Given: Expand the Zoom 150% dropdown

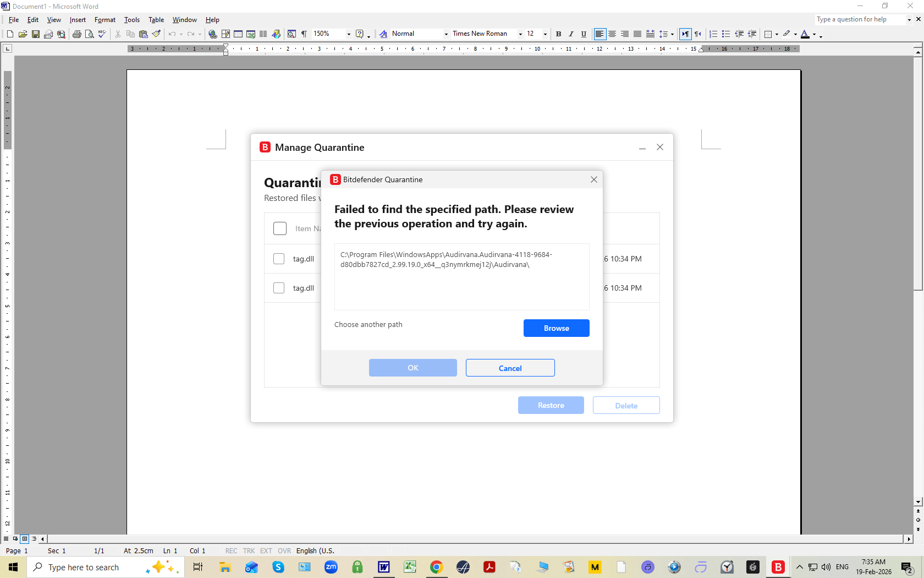Looking at the screenshot, I should click(x=349, y=34).
